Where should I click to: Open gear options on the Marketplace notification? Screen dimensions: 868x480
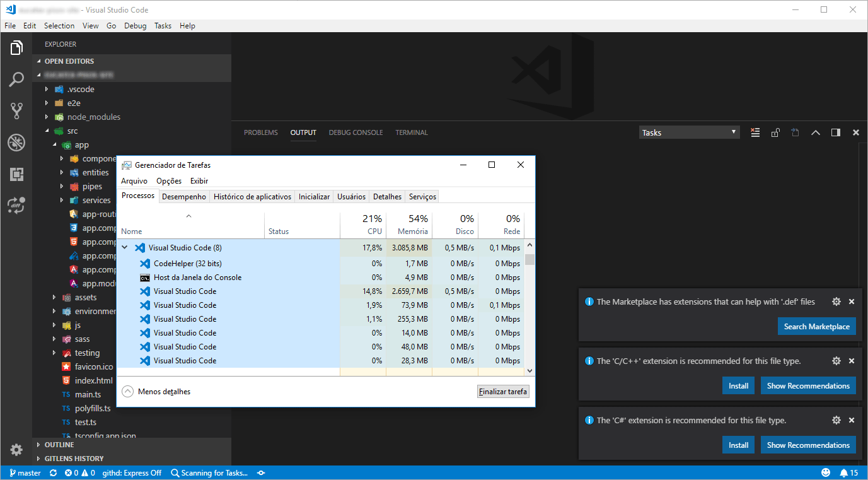point(836,301)
